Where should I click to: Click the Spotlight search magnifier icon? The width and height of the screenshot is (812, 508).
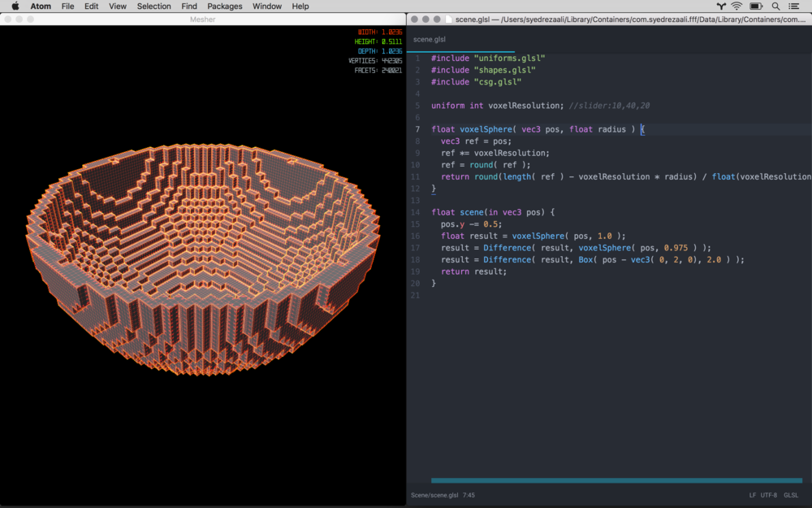(775, 7)
